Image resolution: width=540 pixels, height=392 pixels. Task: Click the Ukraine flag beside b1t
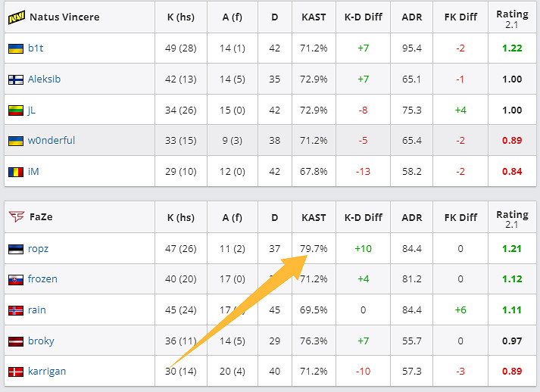tap(15, 48)
